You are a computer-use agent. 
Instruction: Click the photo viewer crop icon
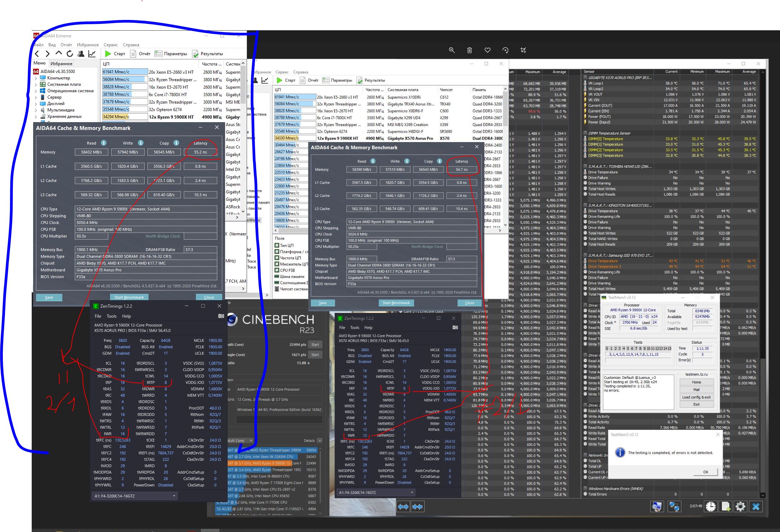click(x=523, y=50)
